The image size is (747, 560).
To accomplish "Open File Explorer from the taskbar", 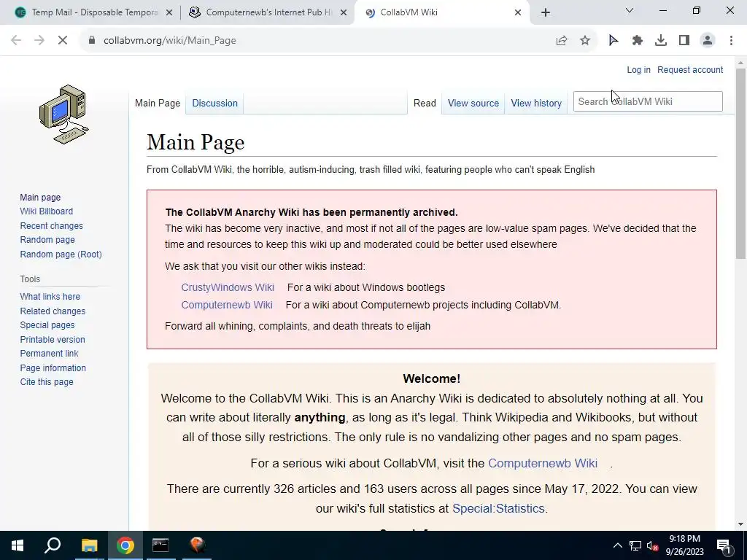I will [x=89, y=545].
